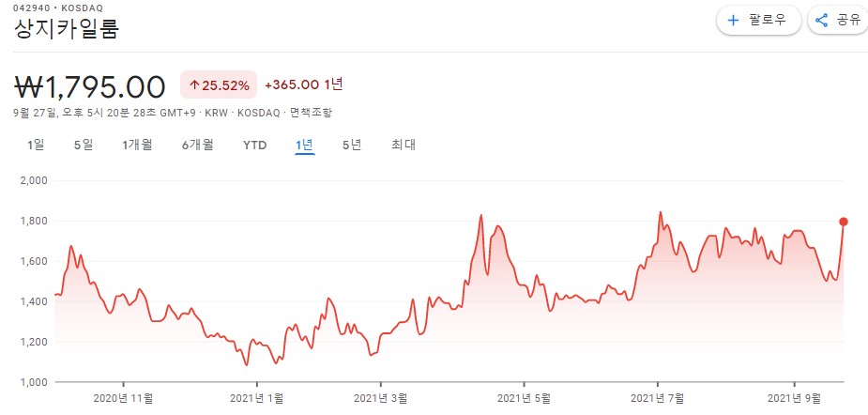868x415 pixels.
Task: Click the up 25.52% change badge
Action: tap(219, 85)
